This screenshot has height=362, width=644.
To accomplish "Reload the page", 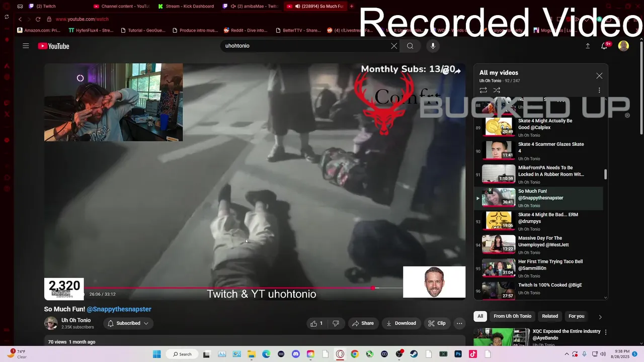I will (x=38, y=19).
